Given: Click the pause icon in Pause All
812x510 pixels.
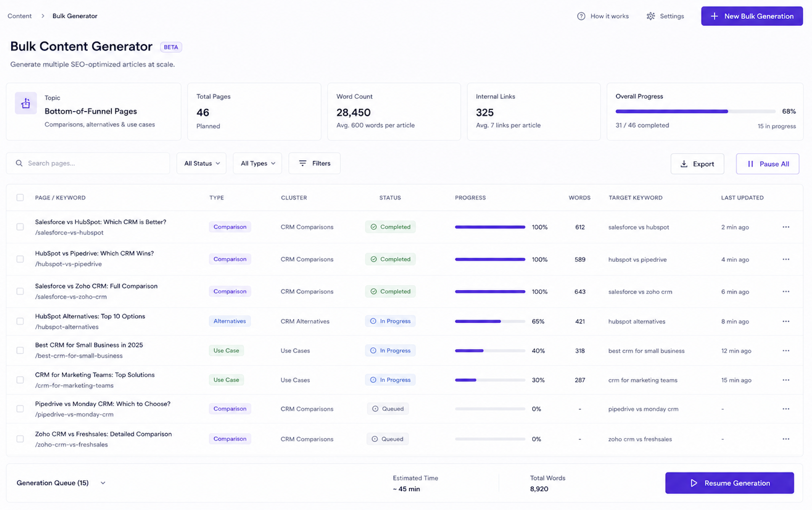Looking at the screenshot, I should coord(750,164).
